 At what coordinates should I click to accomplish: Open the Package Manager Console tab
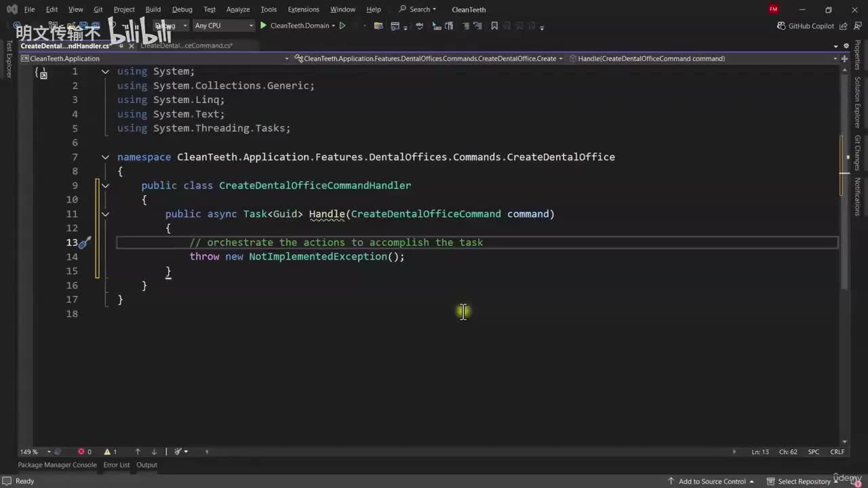point(57,465)
